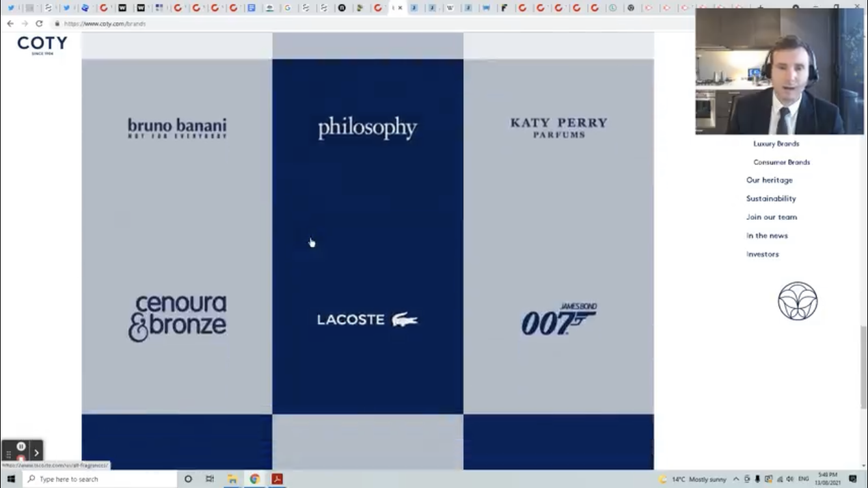Click the page vertical scrollbar
868x488 pixels.
pos(863,368)
